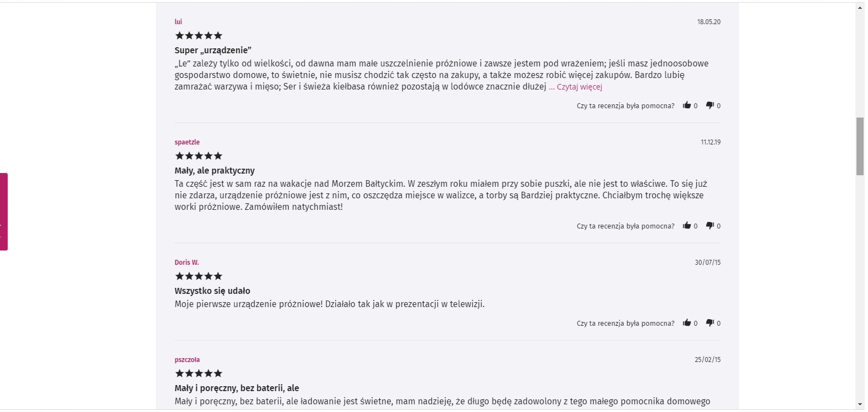868x412 pixels.
Task: Click the scrollbar down arrow
Action: pos(860,404)
